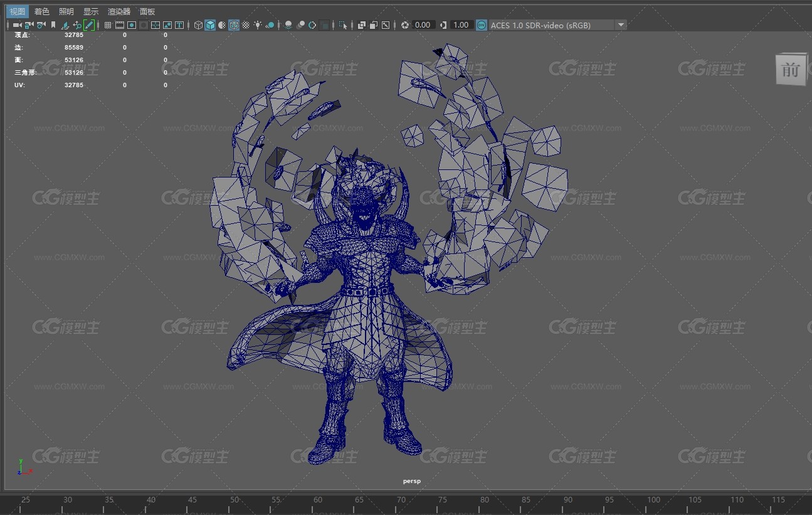Click the Gamma half-circle icon
The height and width of the screenshot is (515, 812).
pyautogui.click(x=443, y=25)
